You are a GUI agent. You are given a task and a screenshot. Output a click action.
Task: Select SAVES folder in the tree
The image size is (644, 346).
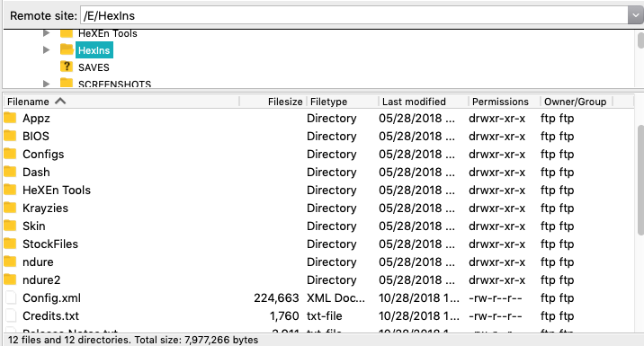94,67
